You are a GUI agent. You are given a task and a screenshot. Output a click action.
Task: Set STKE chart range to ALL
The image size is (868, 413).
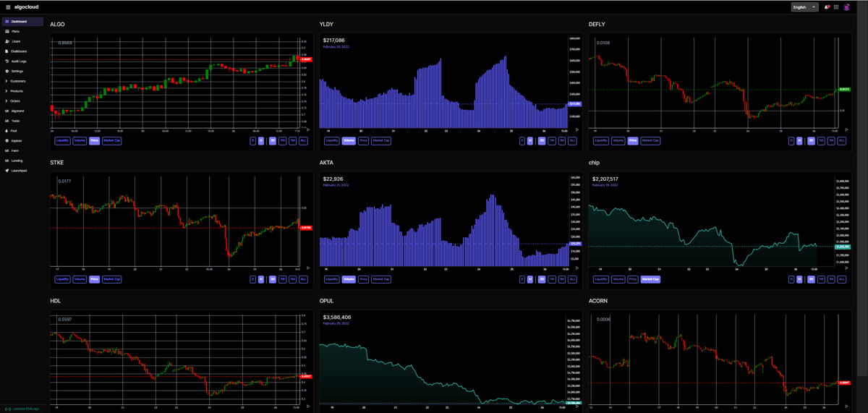pyautogui.click(x=303, y=278)
